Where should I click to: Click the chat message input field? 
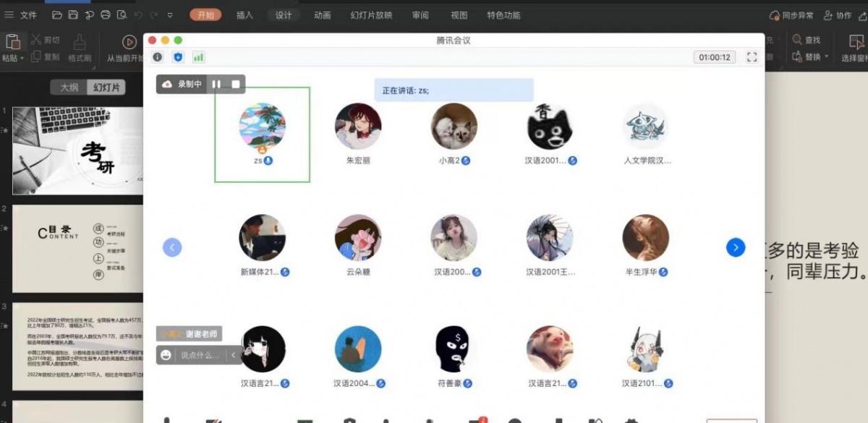click(200, 355)
